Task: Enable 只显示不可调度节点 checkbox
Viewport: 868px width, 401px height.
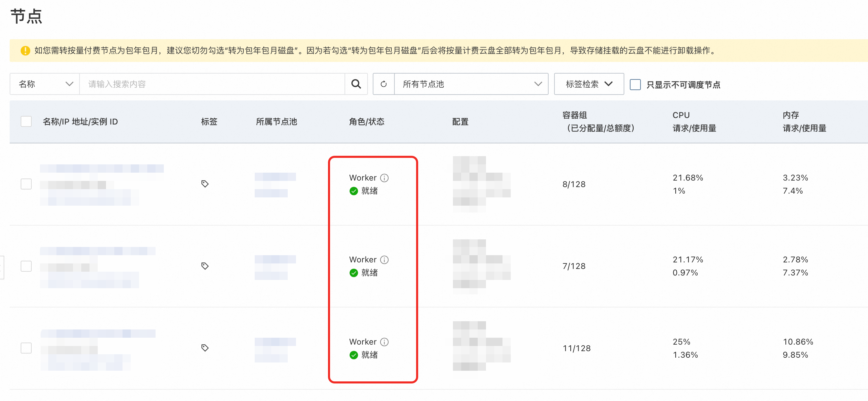Action: tap(635, 84)
